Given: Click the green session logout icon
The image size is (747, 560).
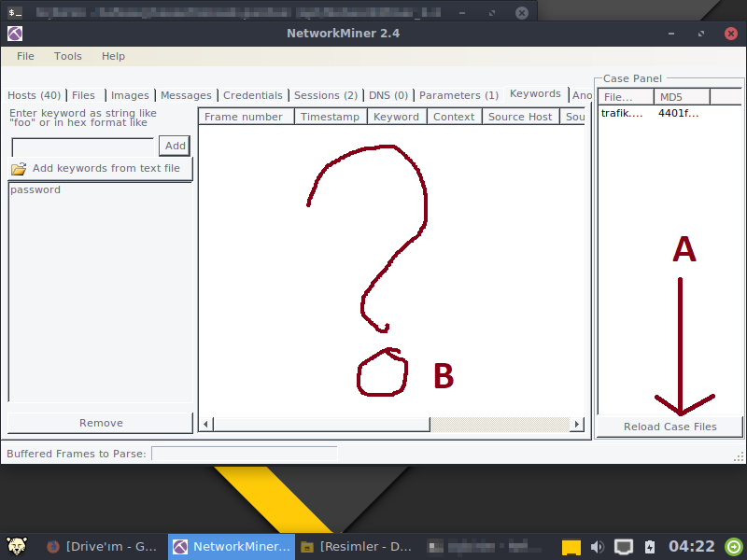Looking at the screenshot, I should 734,547.
